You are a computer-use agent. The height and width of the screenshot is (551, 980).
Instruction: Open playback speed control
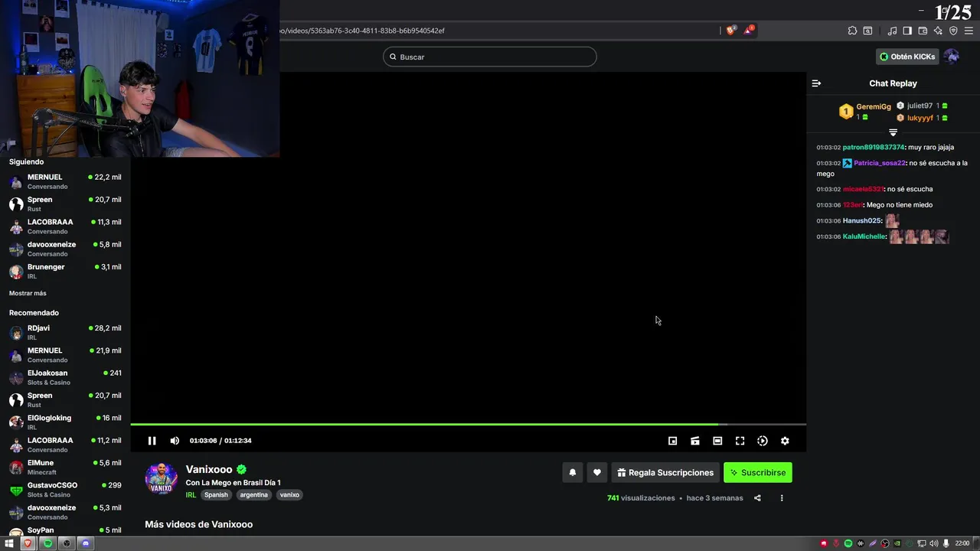pyautogui.click(x=763, y=441)
